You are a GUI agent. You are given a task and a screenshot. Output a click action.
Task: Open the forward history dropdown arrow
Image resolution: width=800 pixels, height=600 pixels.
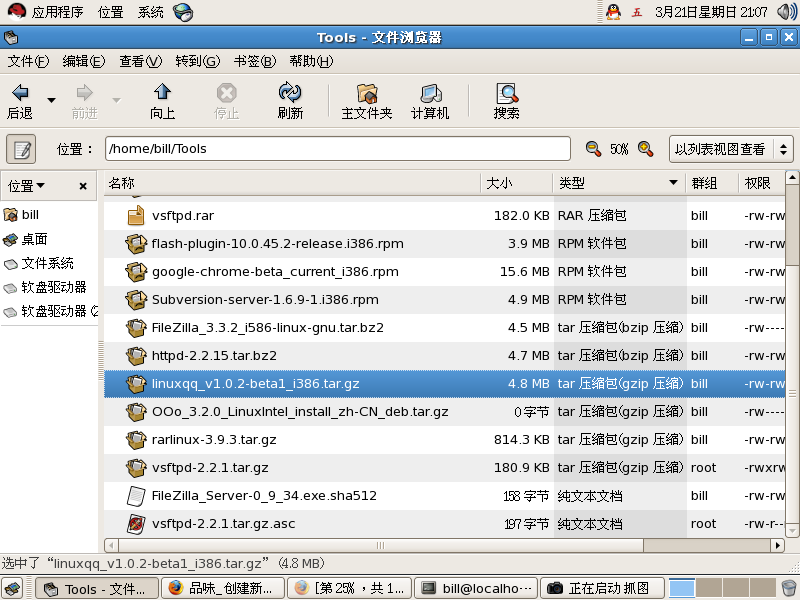point(116,100)
